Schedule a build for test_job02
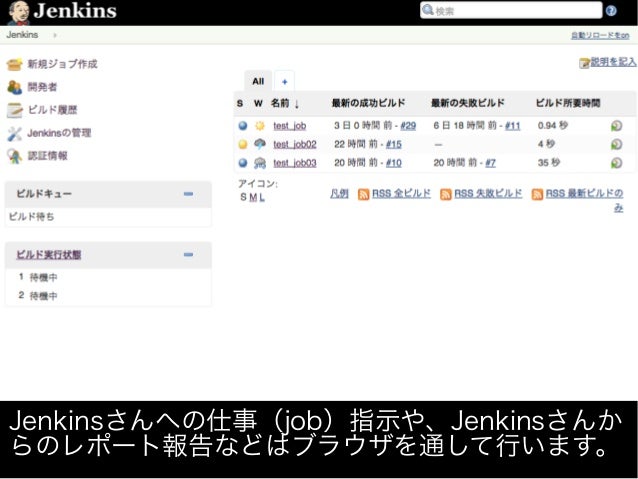638x479 pixels. click(x=616, y=144)
